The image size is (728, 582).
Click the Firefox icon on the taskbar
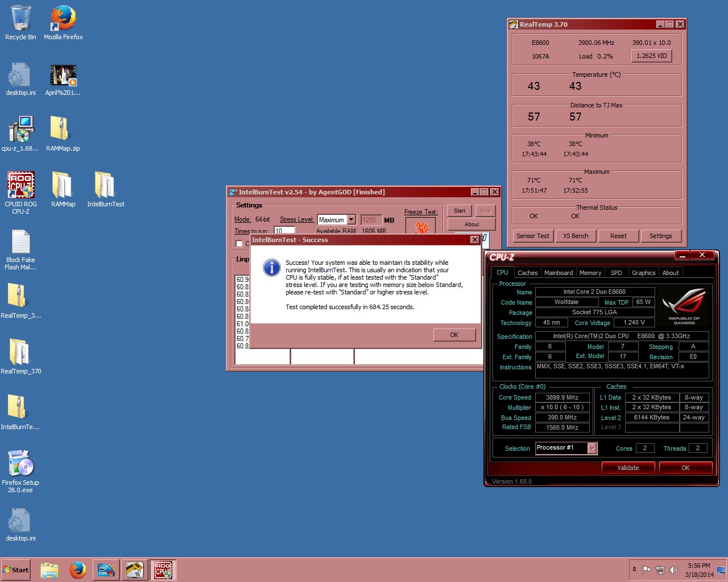pyautogui.click(x=78, y=570)
